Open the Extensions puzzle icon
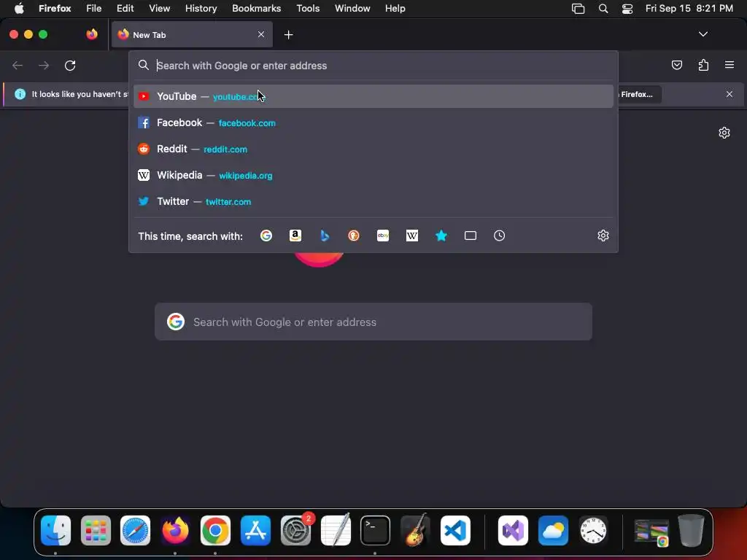Image resolution: width=747 pixels, height=560 pixels. [x=703, y=65]
